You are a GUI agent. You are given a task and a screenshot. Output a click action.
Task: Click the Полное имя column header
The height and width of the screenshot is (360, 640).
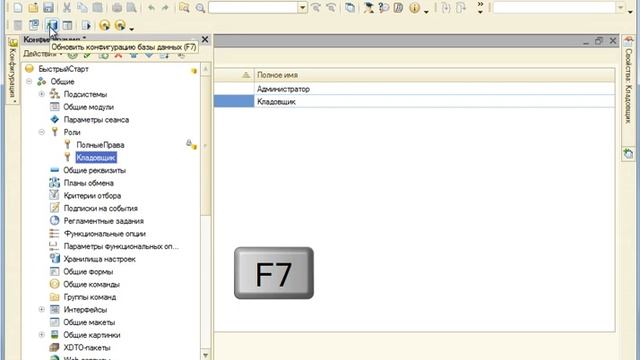pyautogui.click(x=434, y=75)
